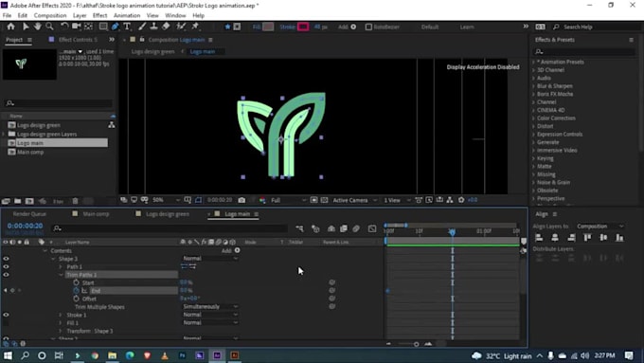Select the Rectangle shape tool
Image resolution: width=644 pixels, height=363 pixels.
pyautogui.click(x=103, y=27)
